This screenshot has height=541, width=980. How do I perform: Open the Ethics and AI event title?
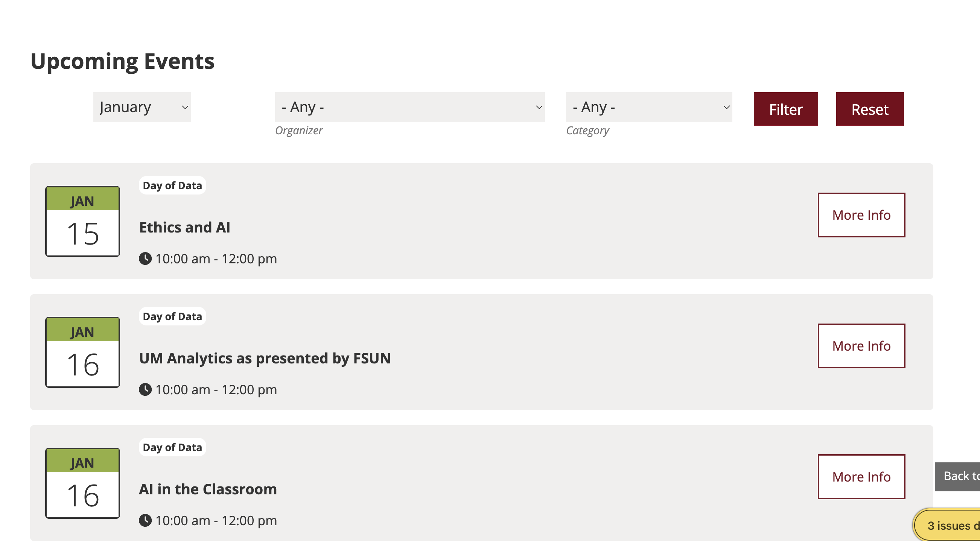(x=184, y=227)
